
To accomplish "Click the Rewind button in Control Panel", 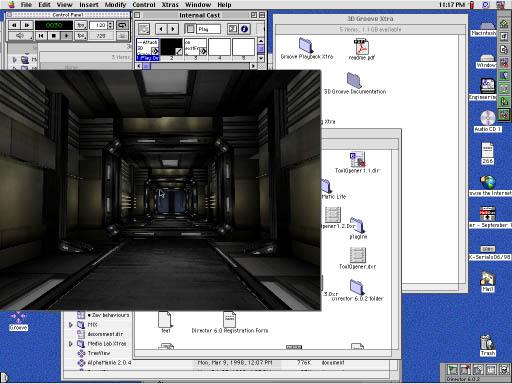I will 41,36.
